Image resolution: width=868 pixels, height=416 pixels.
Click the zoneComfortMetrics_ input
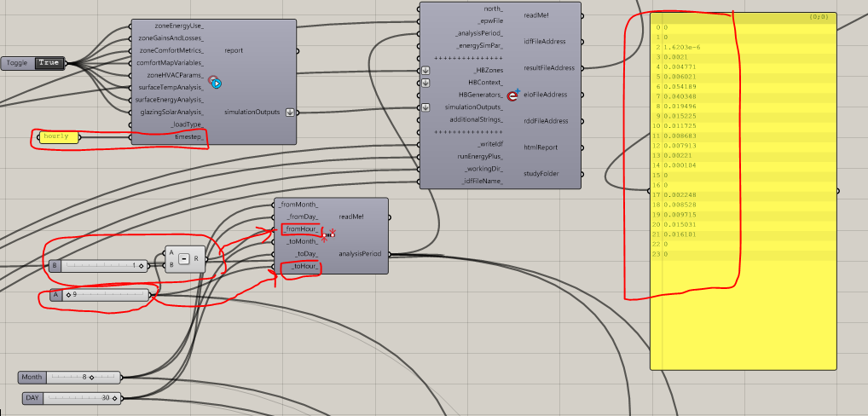click(x=171, y=50)
